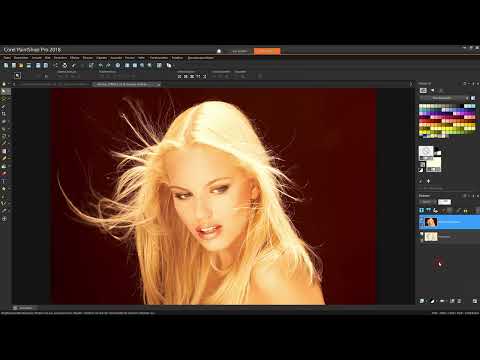
Task: Select the Pan tool in Tools toolbar
Action: (4, 84)
